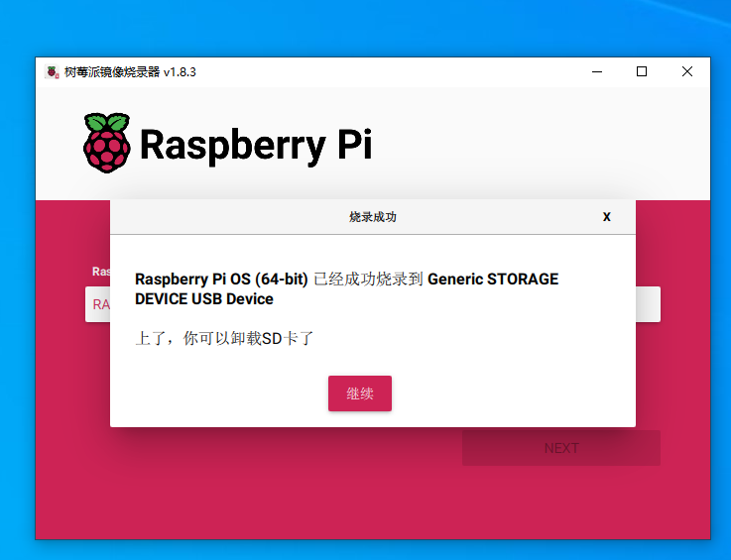Click the Raspberry Pi header text
The image size is (731, 560).
coord(255,145)
